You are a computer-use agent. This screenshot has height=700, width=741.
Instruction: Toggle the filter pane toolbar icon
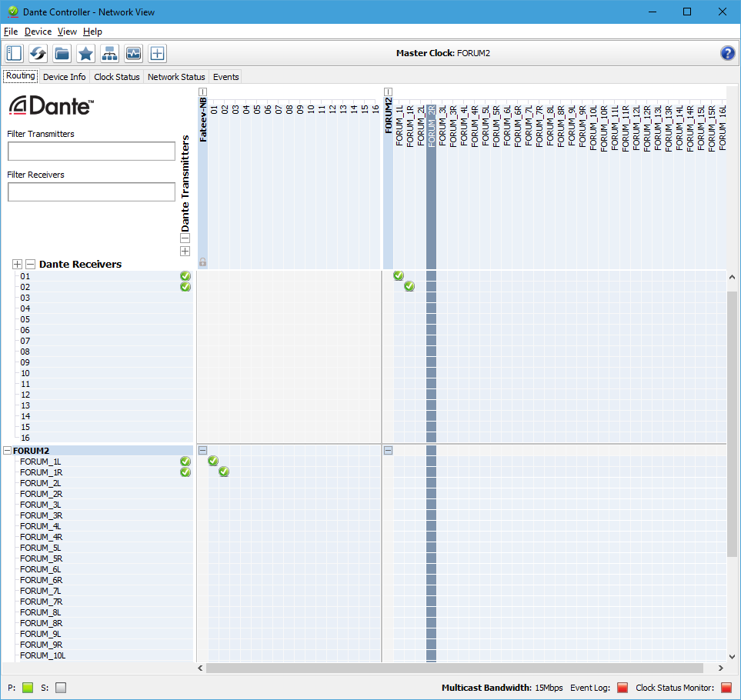[14, 53]
